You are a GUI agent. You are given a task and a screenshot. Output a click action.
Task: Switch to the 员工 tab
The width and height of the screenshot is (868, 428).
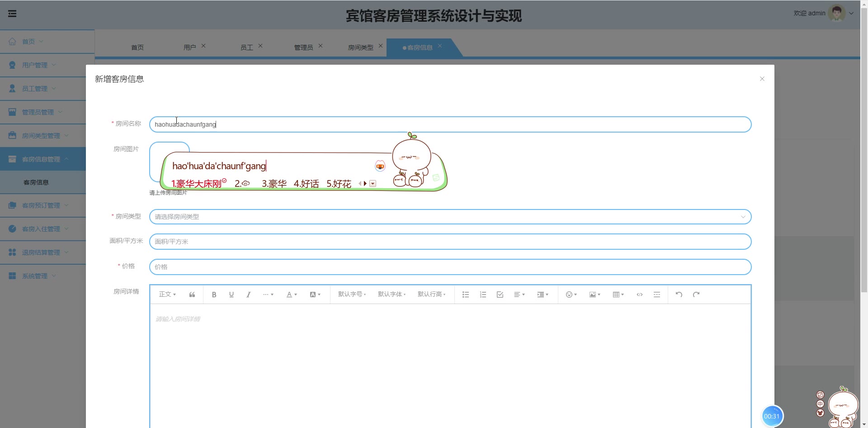click(x=247, y=48)
